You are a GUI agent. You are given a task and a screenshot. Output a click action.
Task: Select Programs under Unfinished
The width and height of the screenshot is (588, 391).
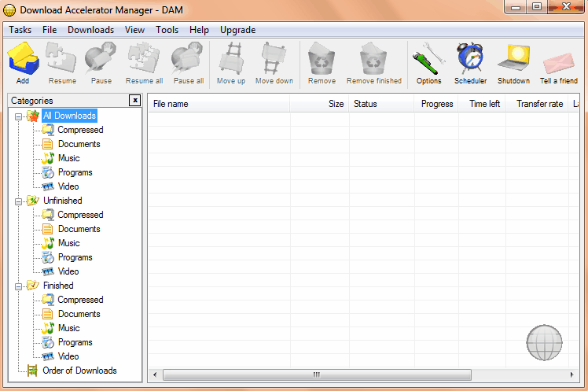(75, 257)
